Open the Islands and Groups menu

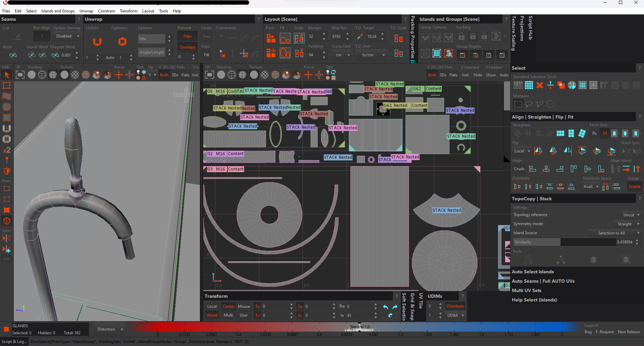coord(58,11)
